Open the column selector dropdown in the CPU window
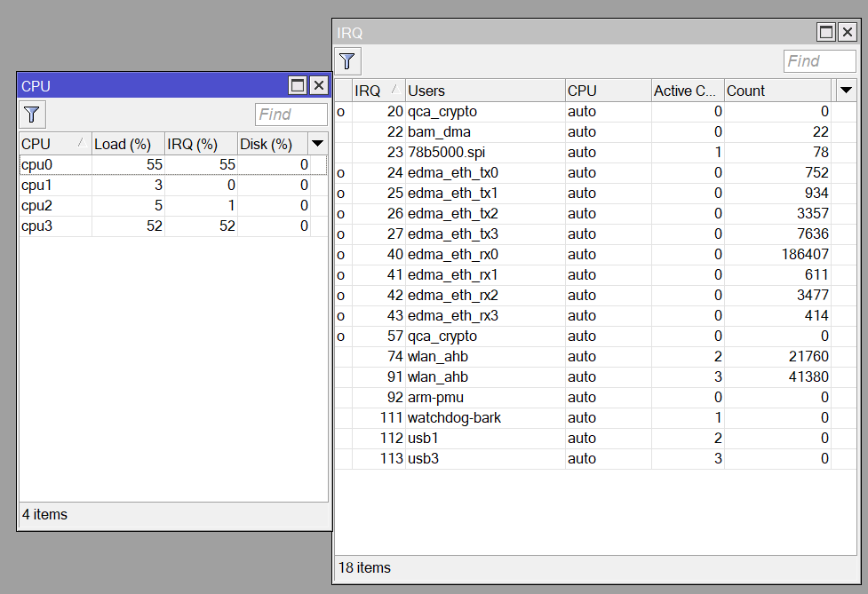This screenshot has width=868, height=594. (316, 143)
